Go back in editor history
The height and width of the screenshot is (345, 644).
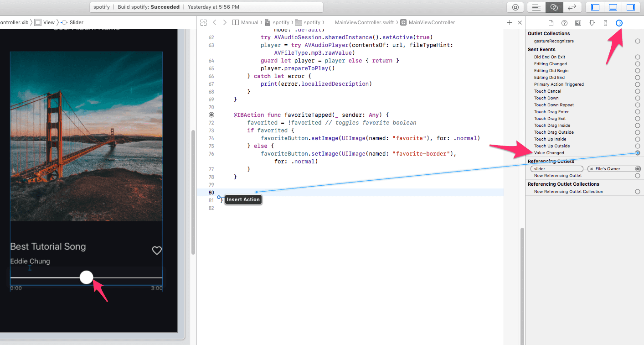click(x=215, y=22)
